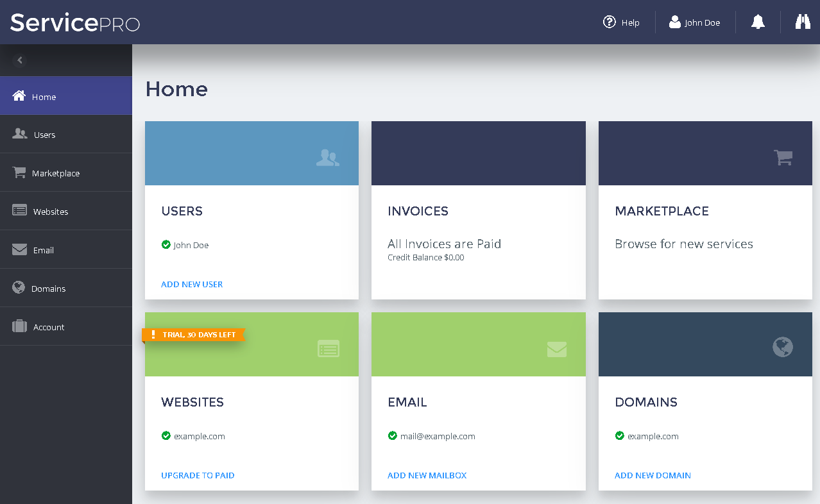Click the users icon on Users card
Viewport: 820px width, 504px height.
(x=328, y=158)
